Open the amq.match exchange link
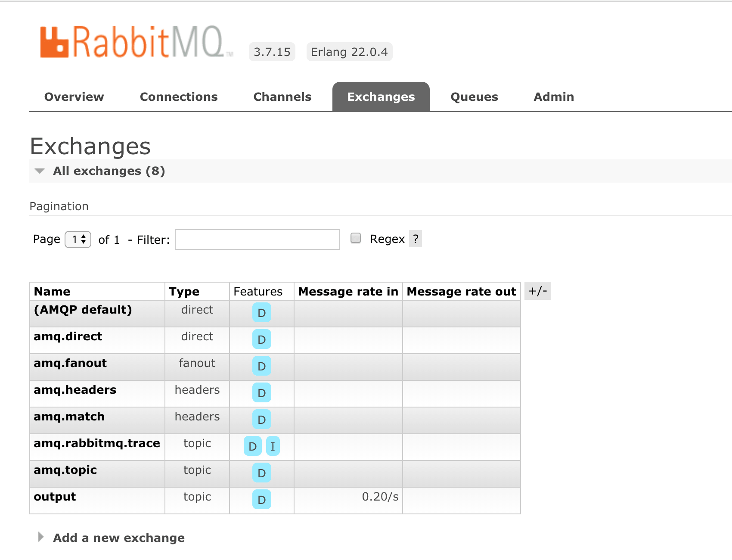 pos(69,417)
